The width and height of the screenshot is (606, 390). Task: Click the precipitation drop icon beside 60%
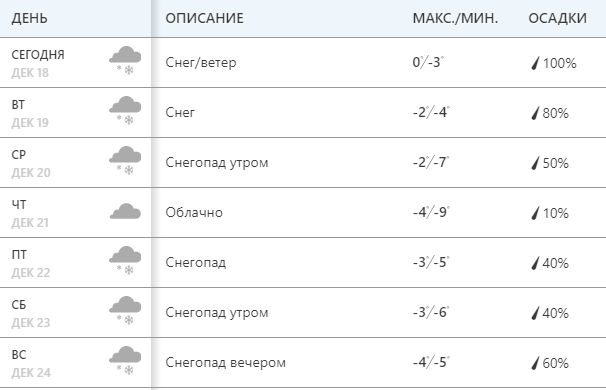pos(535,363)
